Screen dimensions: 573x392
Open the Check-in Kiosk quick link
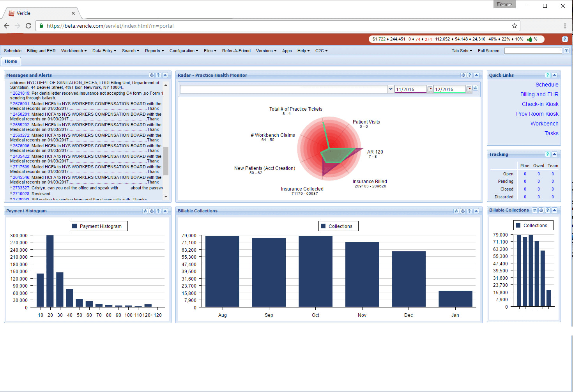[x=540, y=104]
